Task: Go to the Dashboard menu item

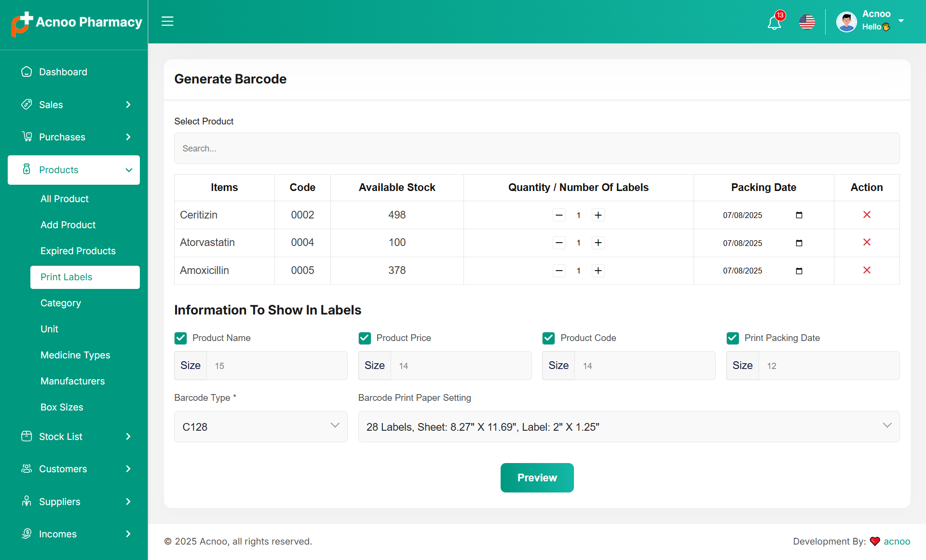Action: 63,72
